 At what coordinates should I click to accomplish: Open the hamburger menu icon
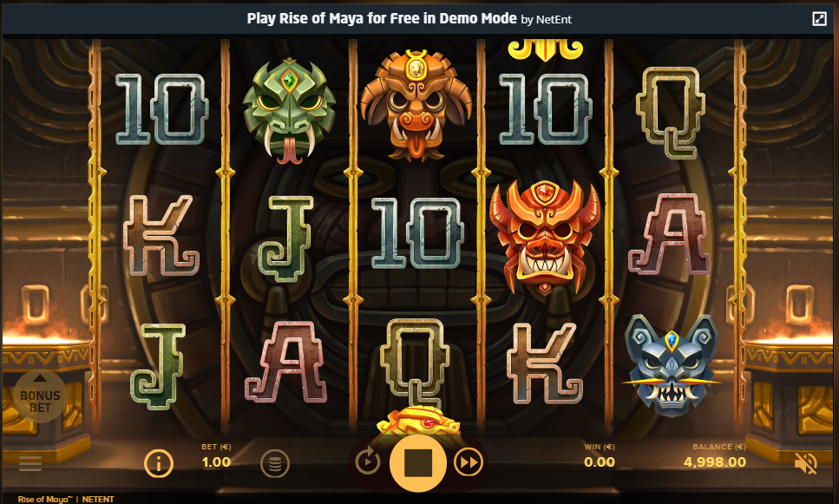point(30,463)
